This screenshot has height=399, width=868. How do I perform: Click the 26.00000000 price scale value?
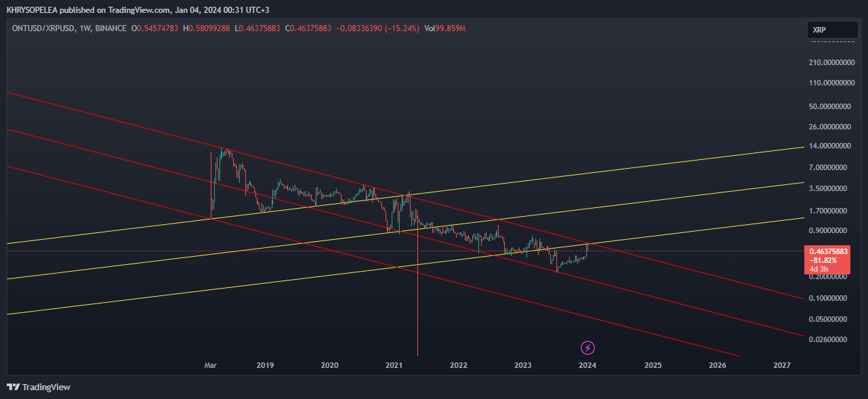(x=829, y=127)
